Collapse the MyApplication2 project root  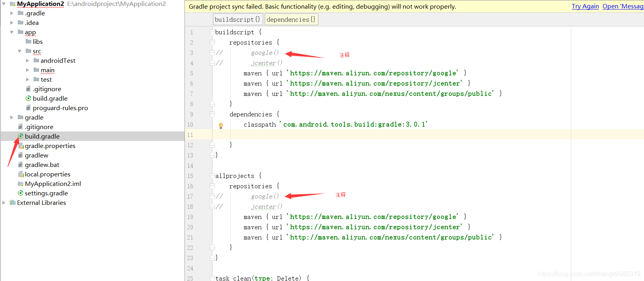[x=4, y=4]
